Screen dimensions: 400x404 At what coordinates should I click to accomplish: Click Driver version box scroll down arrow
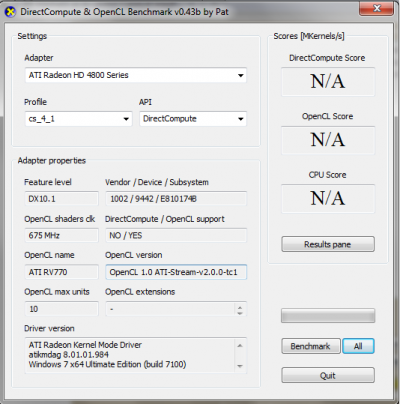click(240, 366)
